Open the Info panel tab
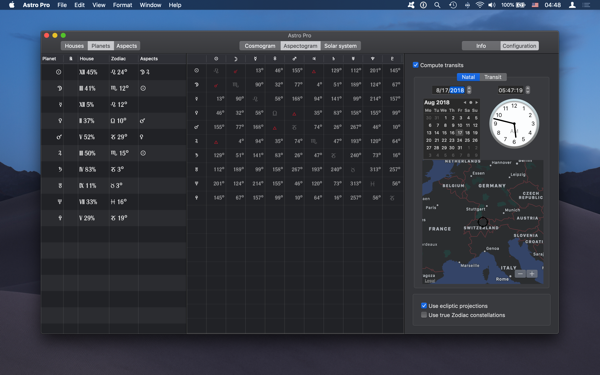This screenshot has height=375, width=600. (x=481, y=46)
